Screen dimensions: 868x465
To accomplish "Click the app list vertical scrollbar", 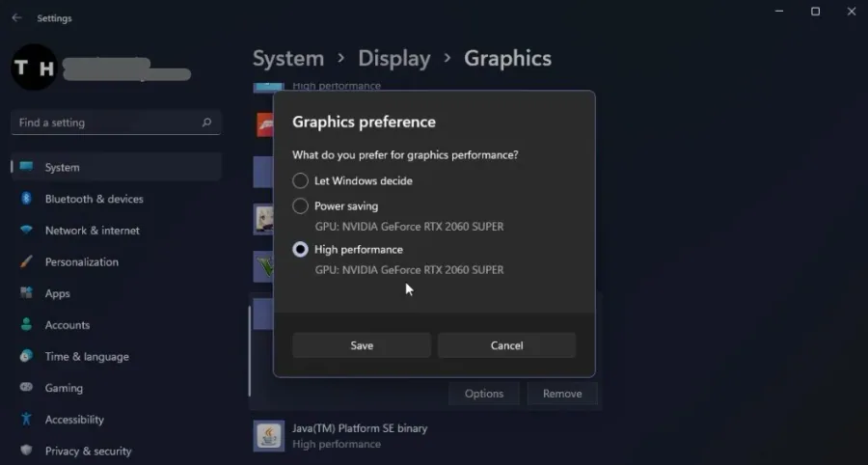I will [250, 350].
